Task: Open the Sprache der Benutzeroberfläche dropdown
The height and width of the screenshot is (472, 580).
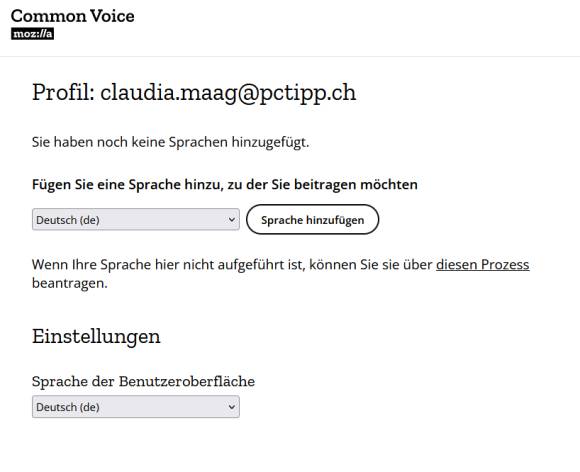Action: [136, 407]
